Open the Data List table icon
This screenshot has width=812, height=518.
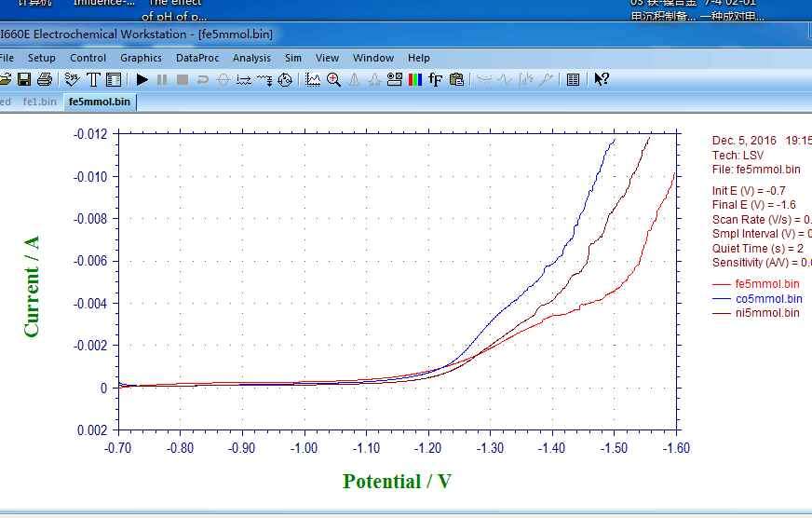573,80
